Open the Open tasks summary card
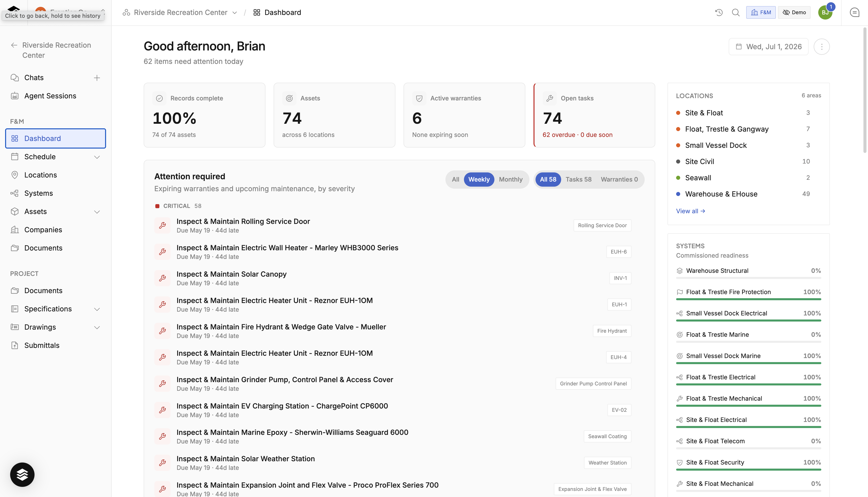868x497 pixels. click(594, 115)
